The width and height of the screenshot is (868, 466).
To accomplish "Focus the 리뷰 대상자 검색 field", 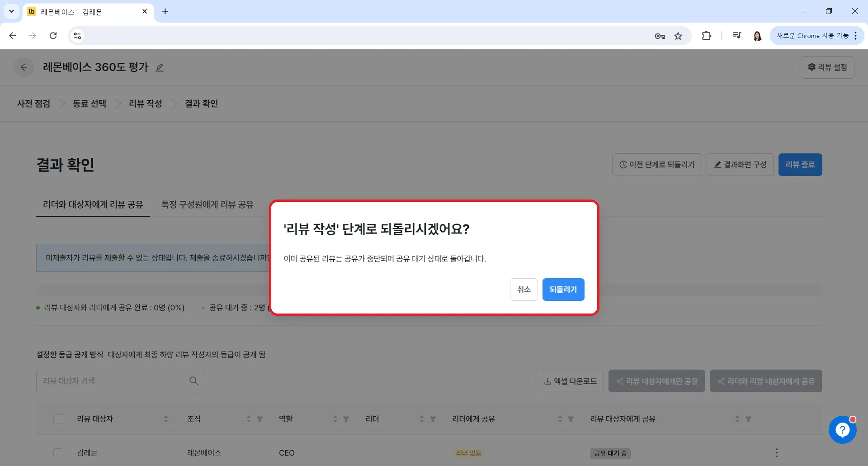I will tap(109, 381).
